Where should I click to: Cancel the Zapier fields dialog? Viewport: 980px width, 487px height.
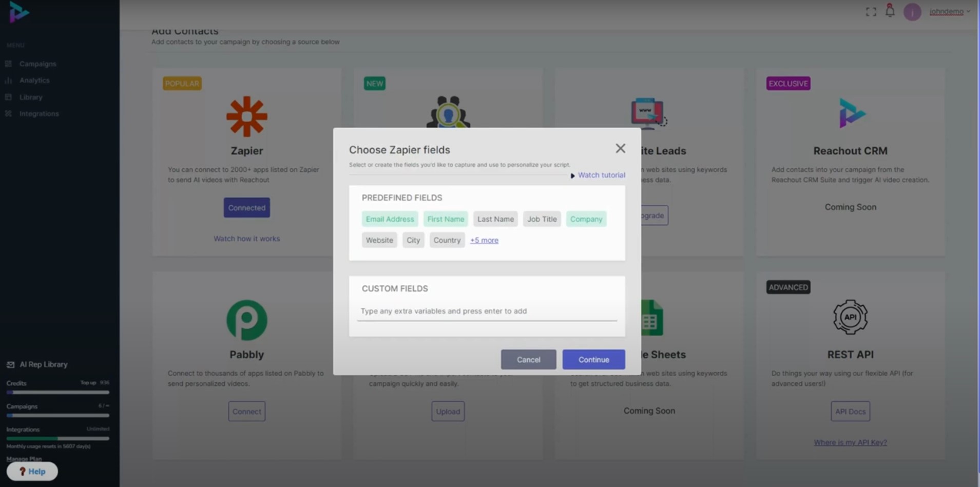pyautogui.click(x=528, y=360)
